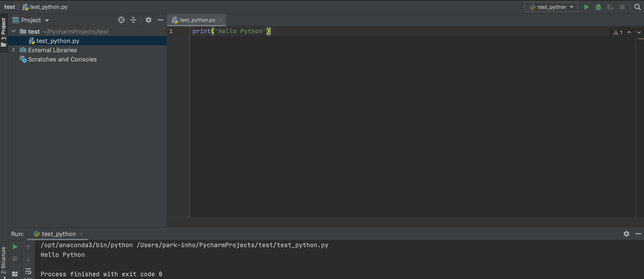The image size is (644, 279).
Task: Click the Search Everywhere magnifier icon
Action: 637,7
